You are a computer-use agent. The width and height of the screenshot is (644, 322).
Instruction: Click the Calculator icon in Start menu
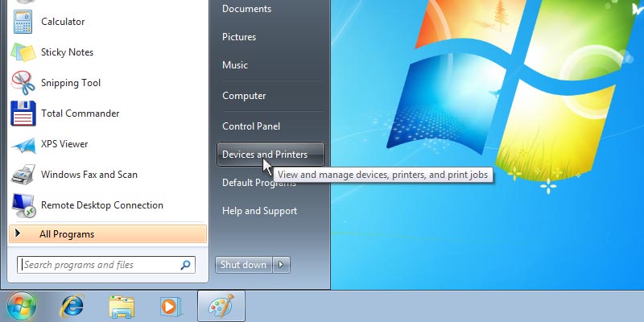click(23, 22)
